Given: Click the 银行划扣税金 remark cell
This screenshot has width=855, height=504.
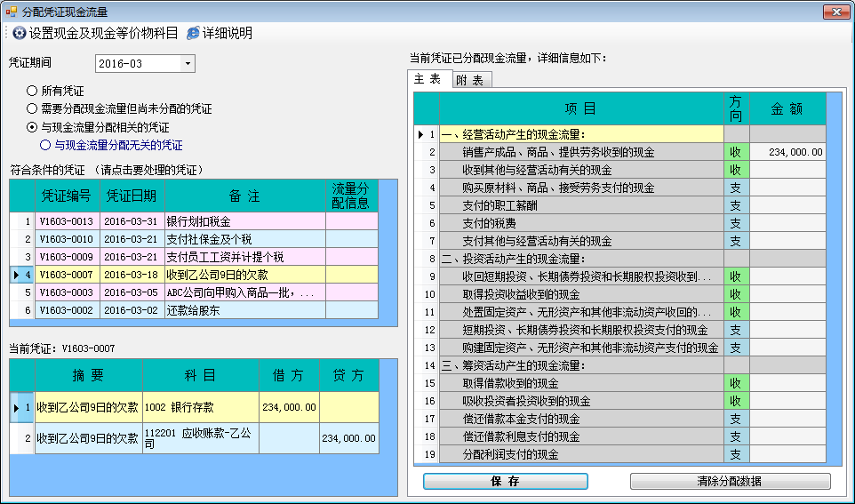Looking at the screenshot, I should point(244,221).
